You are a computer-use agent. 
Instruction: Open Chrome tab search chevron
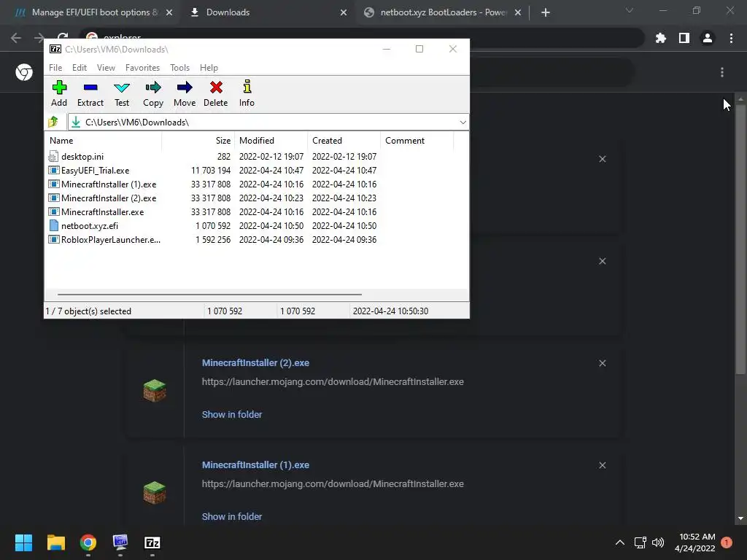click(630, 10)
